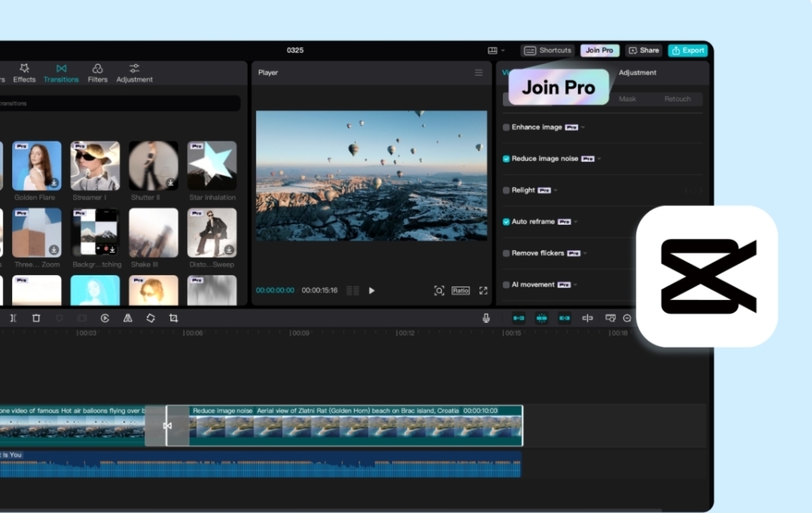The height and width of the screenshot is (513, 812).
Task: Download the Backgr...tching transition
Action: pos(112,250)
